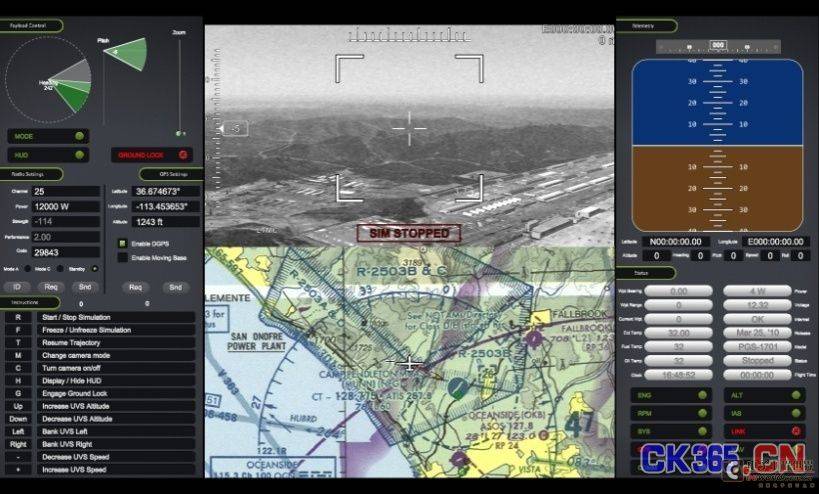Click the Increase UVS Speed instruction row
The width and height of the screenshot is (819, 494).
point(115,469)
